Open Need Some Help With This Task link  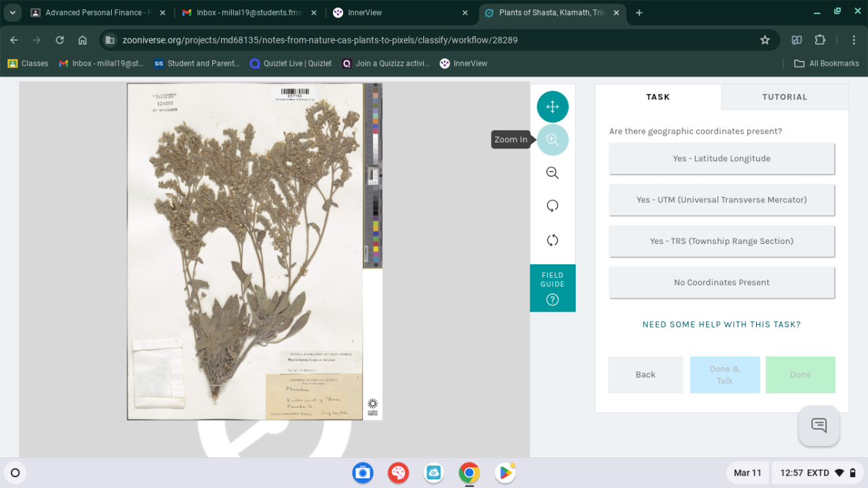pos(722,325)
